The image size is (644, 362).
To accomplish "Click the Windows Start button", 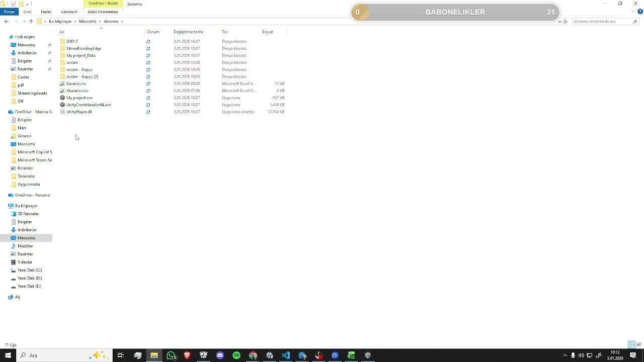I will [8, 355].
